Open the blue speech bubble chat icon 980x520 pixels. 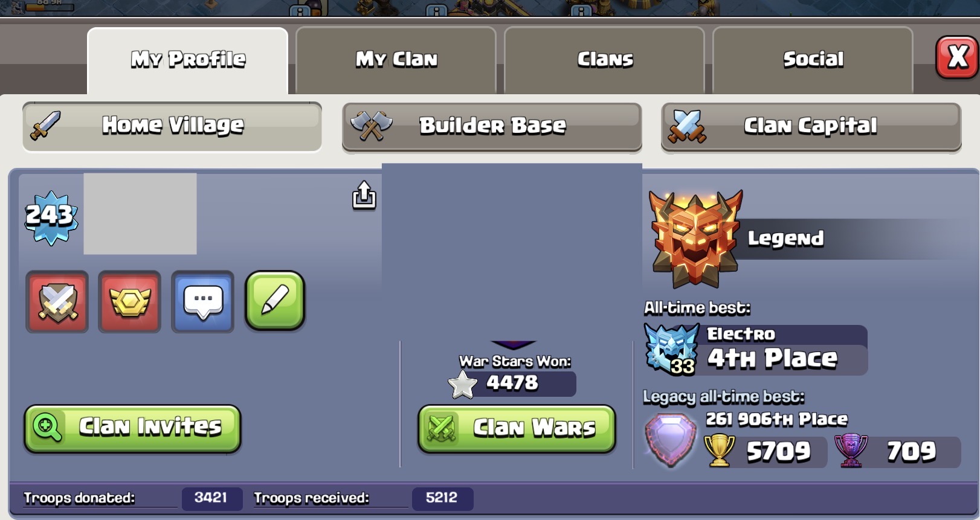tap(203, 301)
